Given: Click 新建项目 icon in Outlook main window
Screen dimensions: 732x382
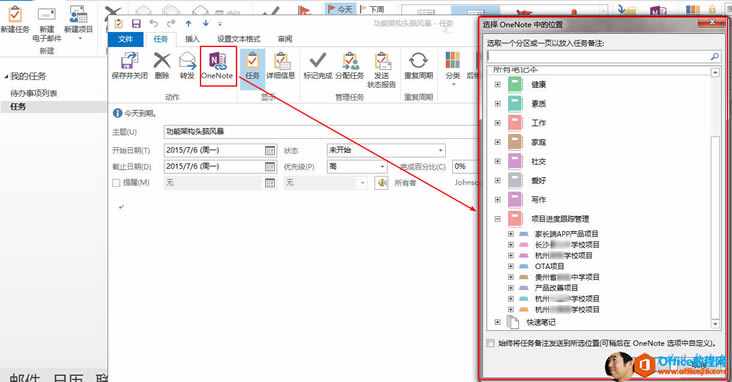Looking at the screenshot, I should pos(78,14).
